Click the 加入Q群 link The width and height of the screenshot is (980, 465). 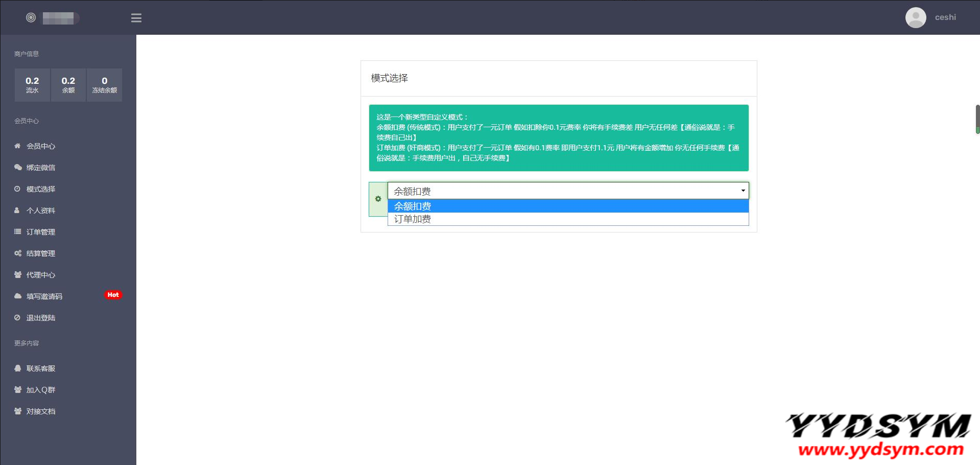(x=41, y=390)
